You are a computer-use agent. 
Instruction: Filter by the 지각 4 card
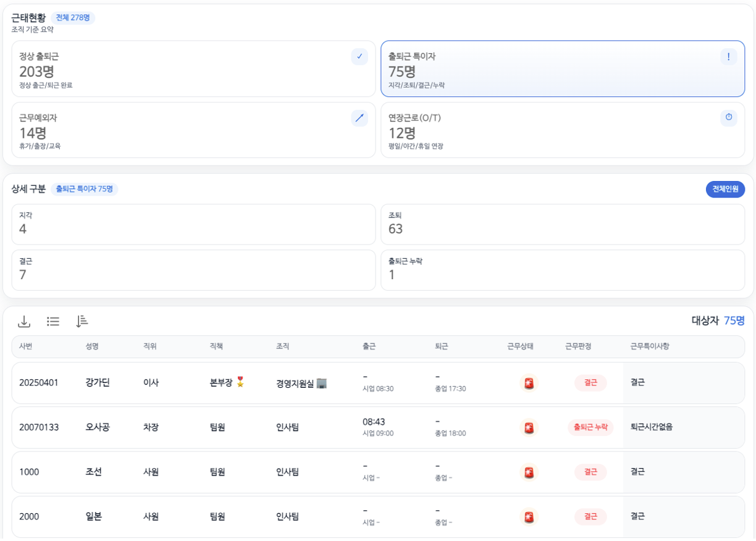[x=193, y=224]
